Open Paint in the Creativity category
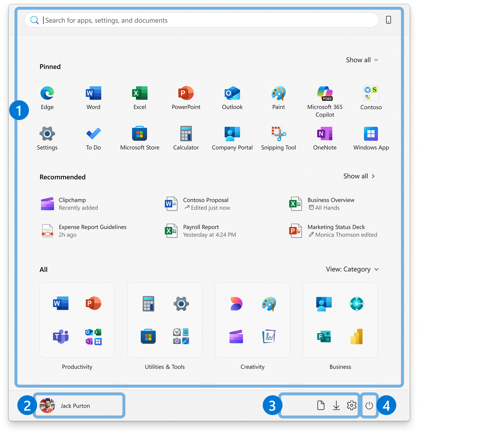The width and height of the screenshot is (504, 434). pyautogui.click(x=269, y=304)
